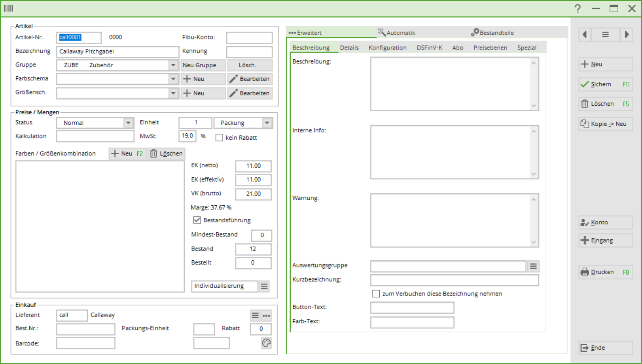Uncheck the Bestandsführung checkbox
Viewport: 642px width, 364px height.
pos(197,220)
